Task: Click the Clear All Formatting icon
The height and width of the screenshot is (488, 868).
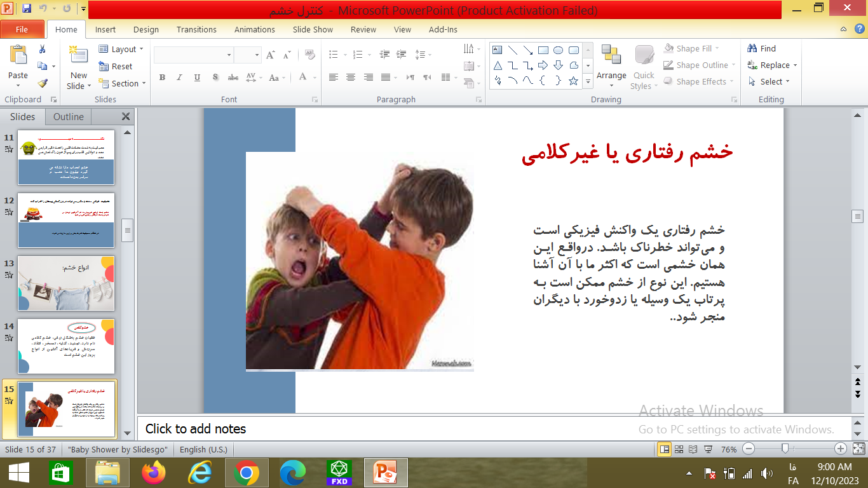Action: pyautogui.click(x=310, y=55)
